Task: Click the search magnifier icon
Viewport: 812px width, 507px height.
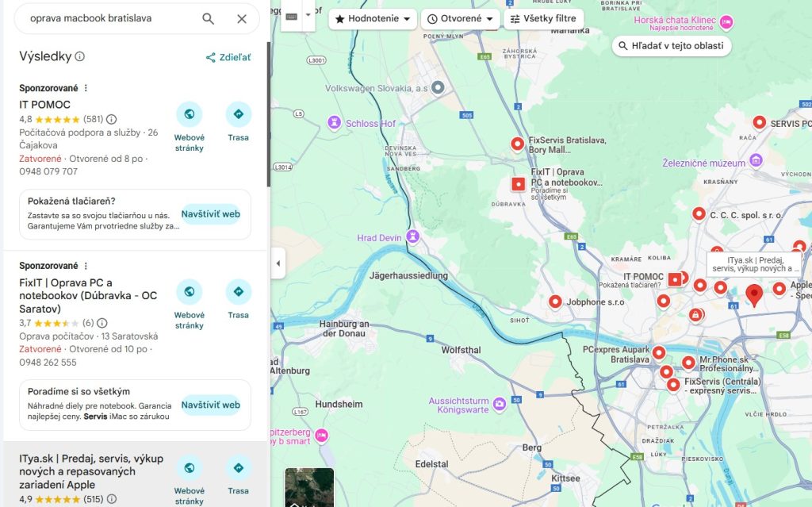Action: [209, 19]
